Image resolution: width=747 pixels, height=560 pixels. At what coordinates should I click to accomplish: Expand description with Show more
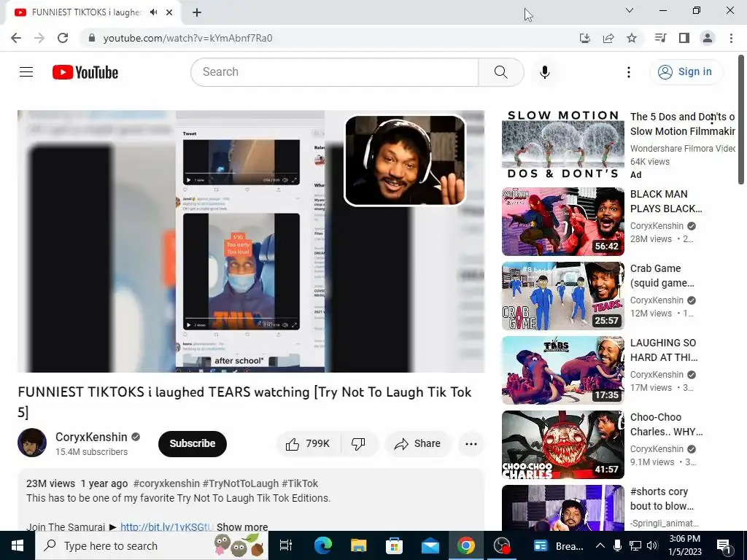click(x=242, y=526)
